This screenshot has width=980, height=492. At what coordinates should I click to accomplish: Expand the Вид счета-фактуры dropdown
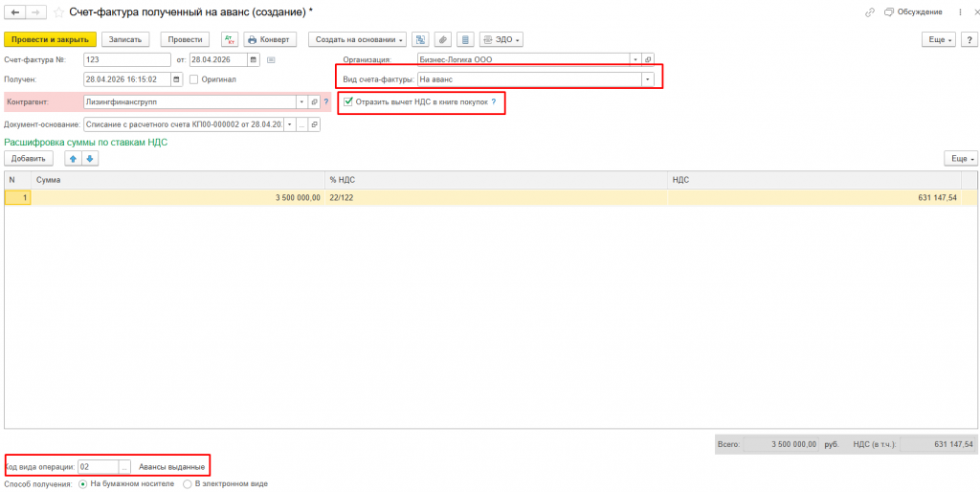[x=648, y=79]
